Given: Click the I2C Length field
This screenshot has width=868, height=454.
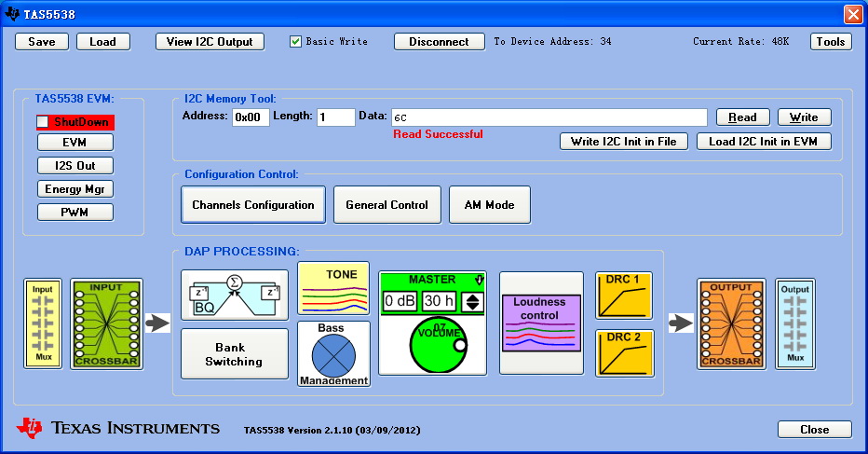Looking at the screenshot, I should point(335,117).
